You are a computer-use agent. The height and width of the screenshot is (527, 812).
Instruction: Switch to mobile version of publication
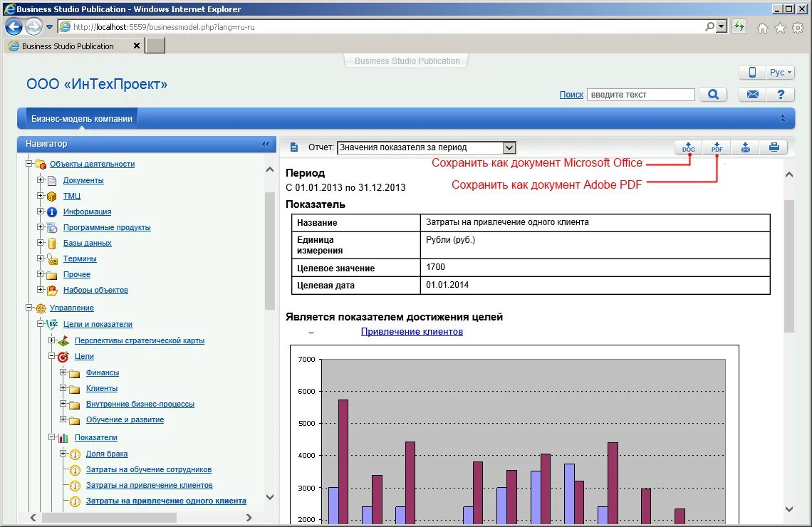751,72
